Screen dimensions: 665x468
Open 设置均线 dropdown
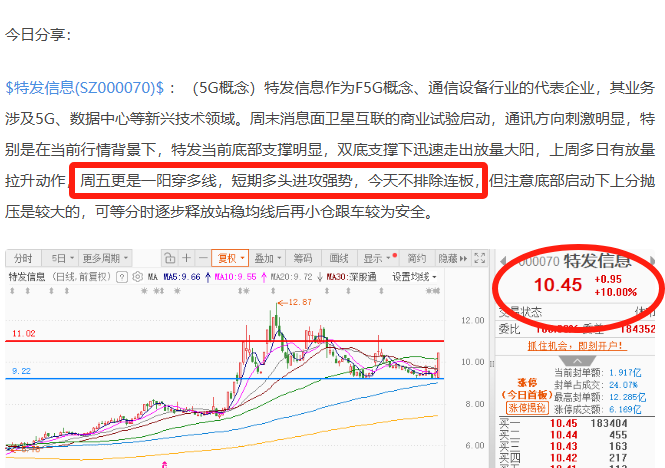pyautogui.click(x=414, y=277)
